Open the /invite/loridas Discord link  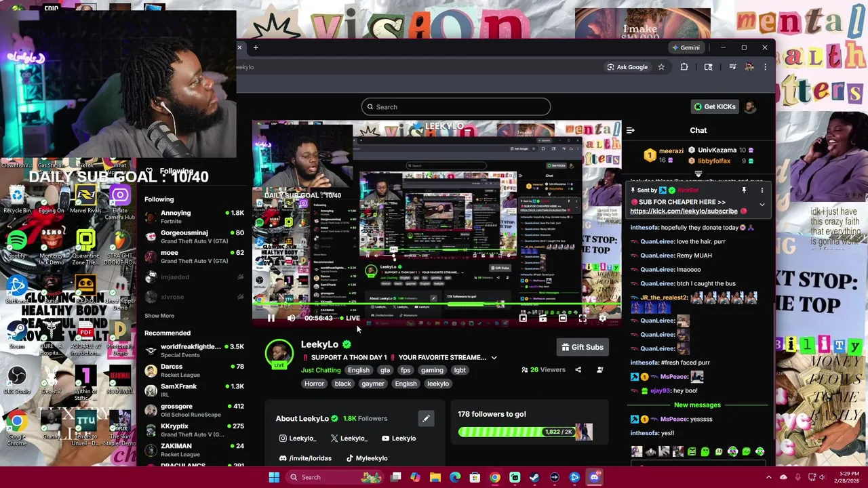coord(305,458)
